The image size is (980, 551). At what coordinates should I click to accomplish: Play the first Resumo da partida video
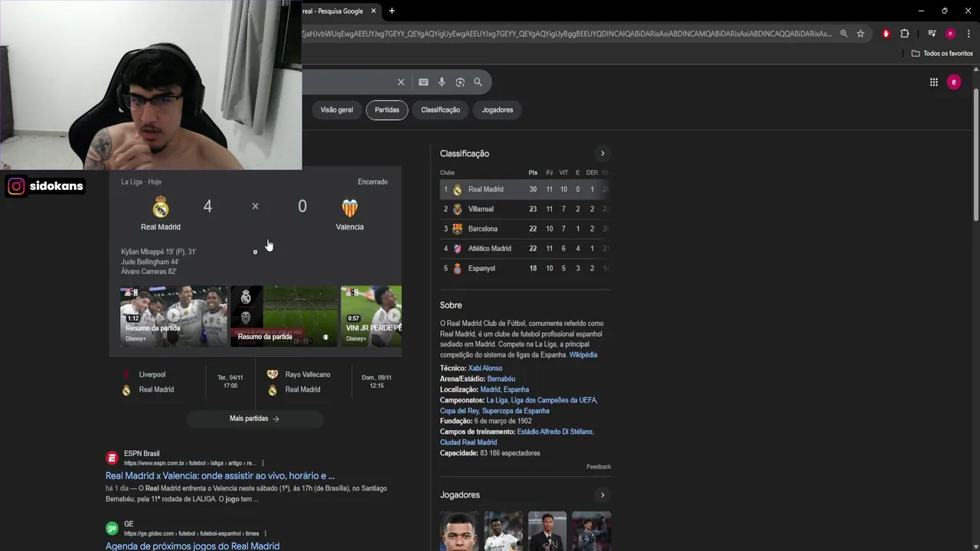(x=174, y=316)
